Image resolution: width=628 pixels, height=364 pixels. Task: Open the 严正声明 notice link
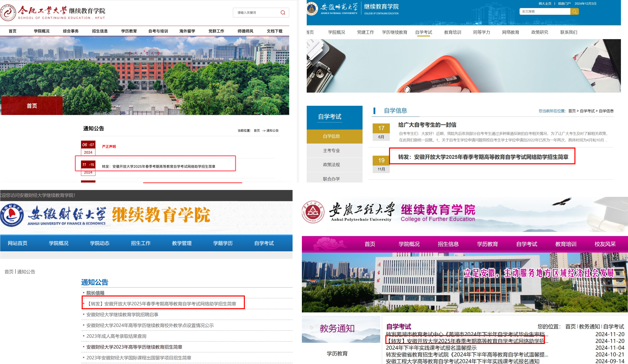click(109, 147)
